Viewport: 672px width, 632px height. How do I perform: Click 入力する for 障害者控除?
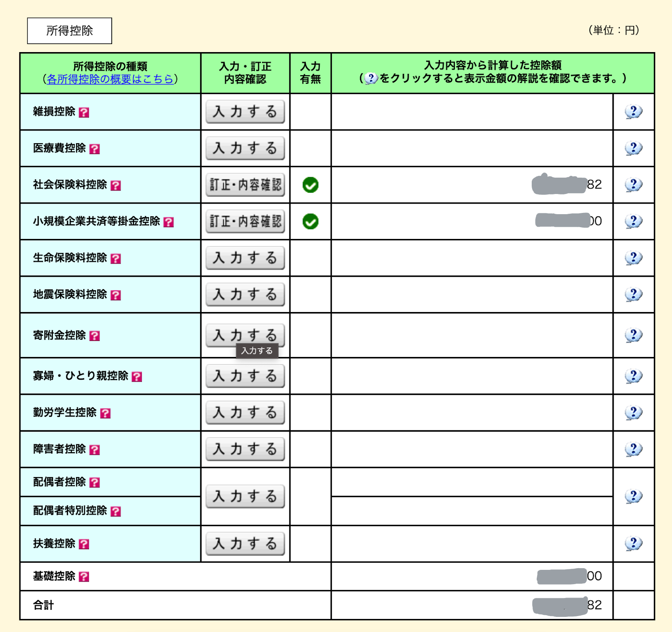click(x=245, y=449)
